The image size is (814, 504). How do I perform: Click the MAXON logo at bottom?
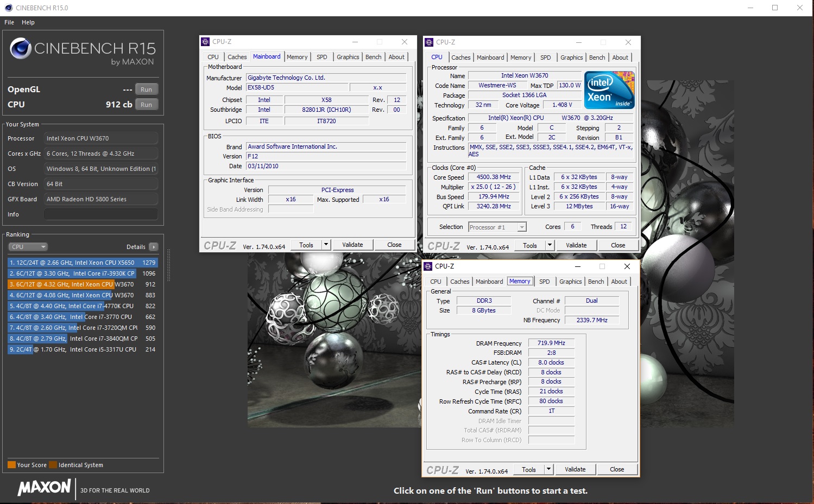45,487
